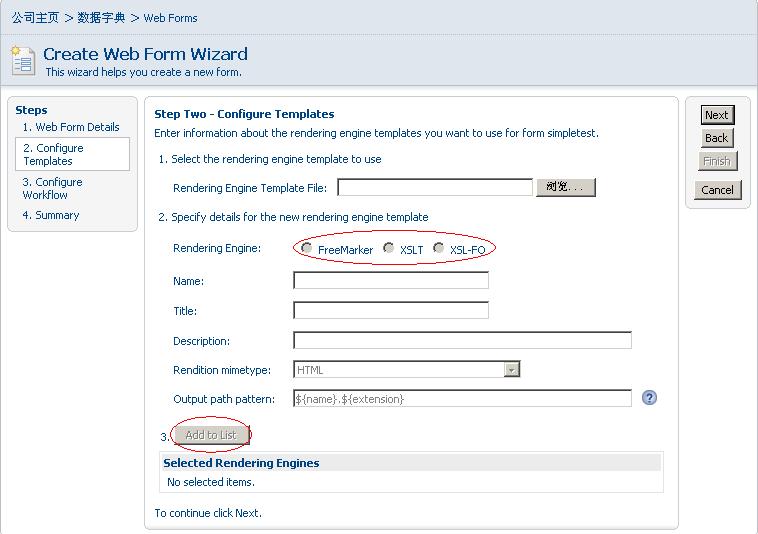Screen dimensions: 758x534
Task: Click the help question mark icon
Action: [649, 398]
